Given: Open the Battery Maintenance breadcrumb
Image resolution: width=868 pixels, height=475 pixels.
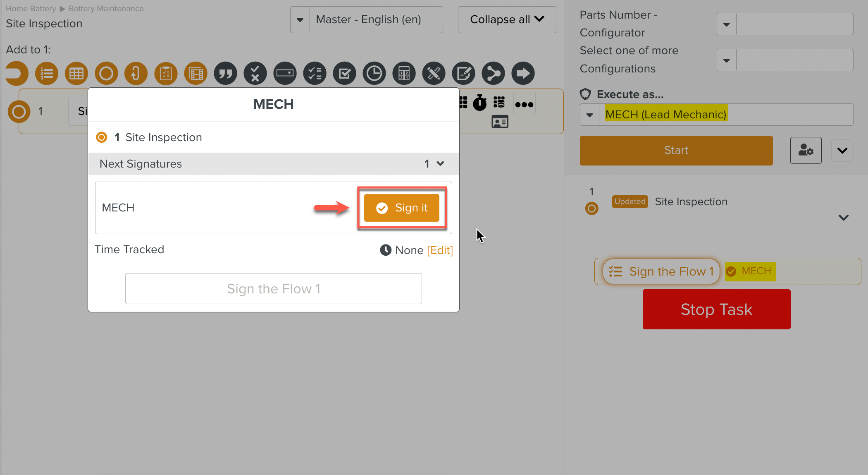Looking at the screenshot, I should 106,8.
